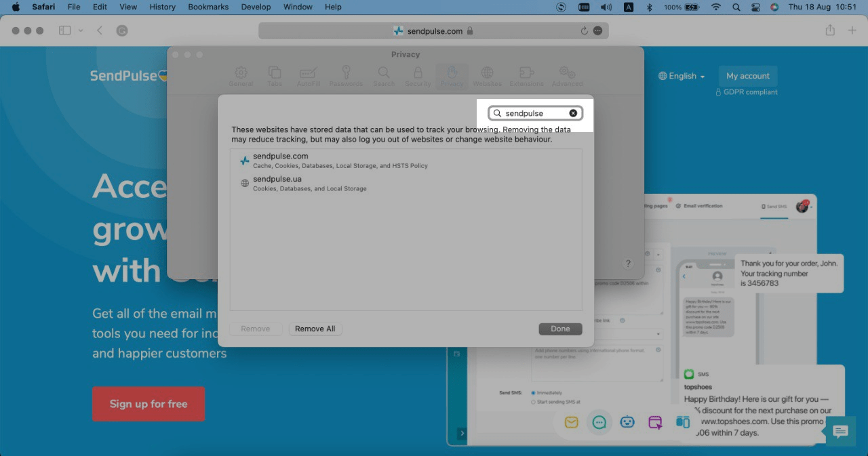Click the Remove All button
Screen dimensions: 868x456
point(315,329)
